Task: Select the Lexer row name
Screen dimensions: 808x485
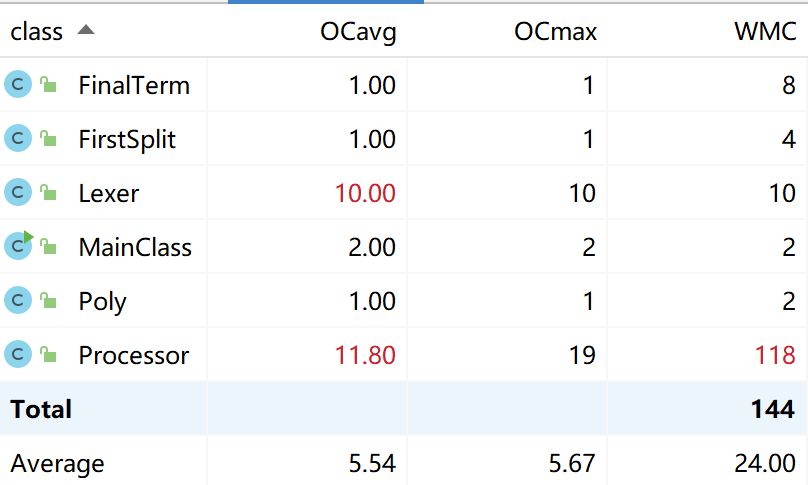Action: click(109, 193)
